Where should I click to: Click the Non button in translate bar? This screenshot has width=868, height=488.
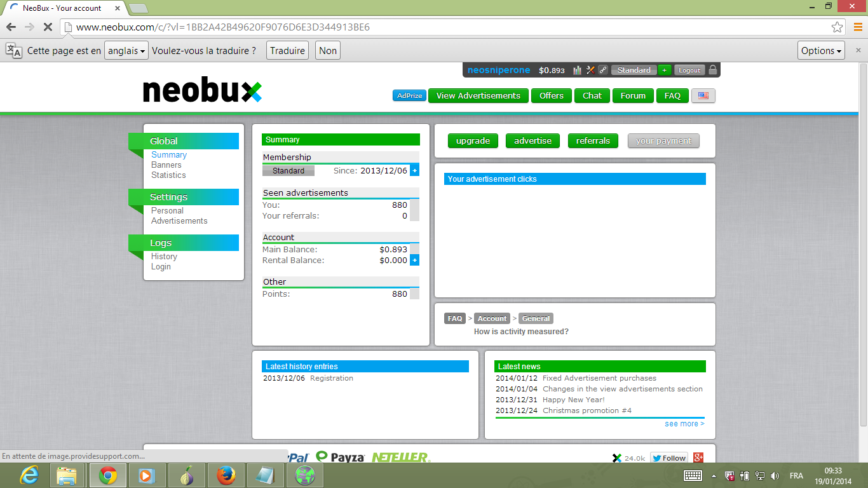click(x=328, y=51)
